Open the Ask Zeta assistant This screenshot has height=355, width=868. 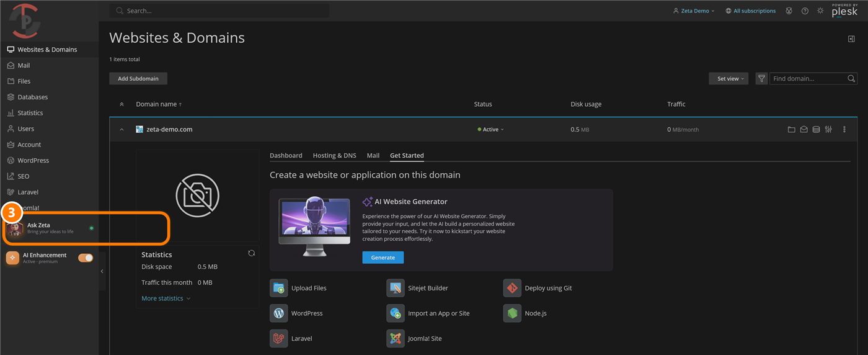(x=50, y=228)
